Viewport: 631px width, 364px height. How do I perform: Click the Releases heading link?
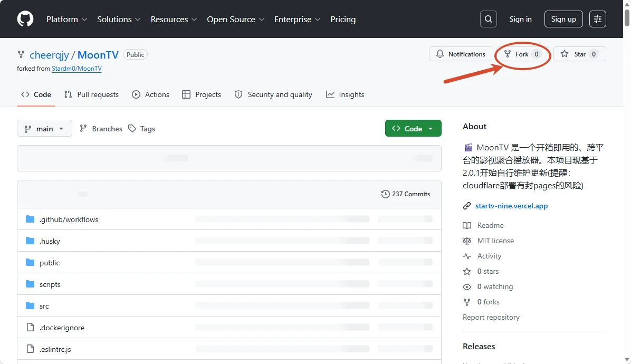click(479, 346)
